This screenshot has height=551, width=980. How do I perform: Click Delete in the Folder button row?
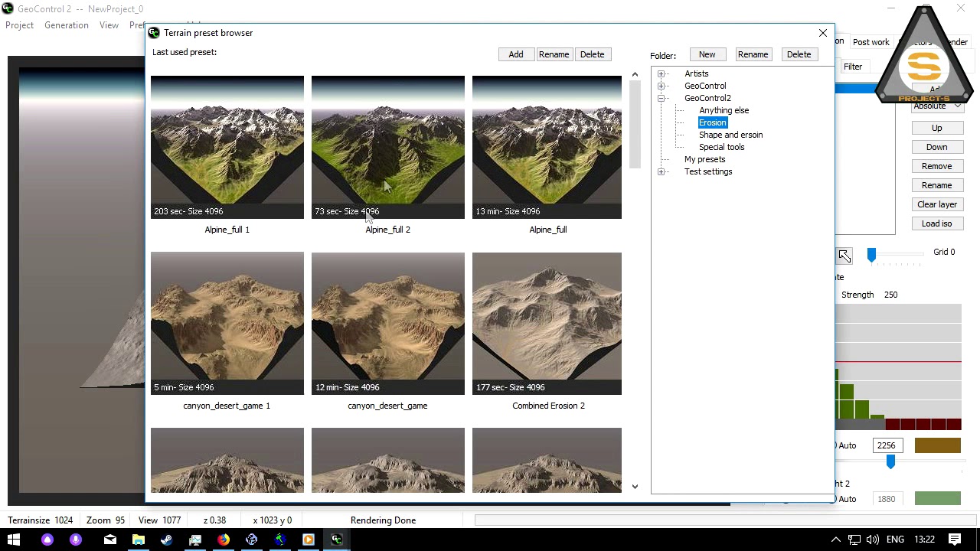[x=799, y=54]
